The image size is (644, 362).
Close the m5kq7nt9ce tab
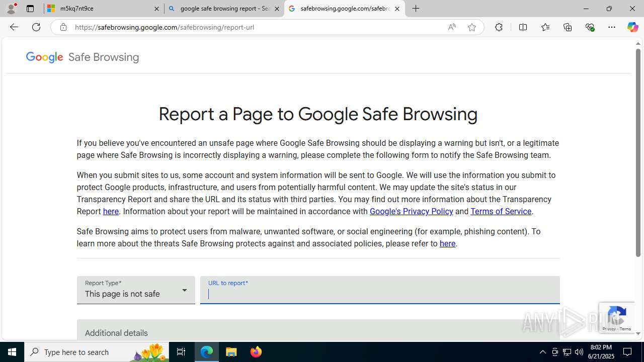pos(156,9)
